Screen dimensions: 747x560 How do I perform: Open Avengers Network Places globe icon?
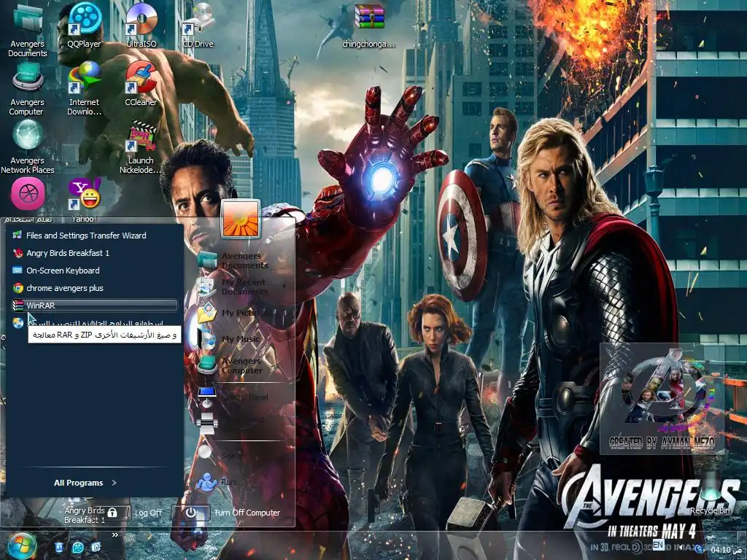27,147
